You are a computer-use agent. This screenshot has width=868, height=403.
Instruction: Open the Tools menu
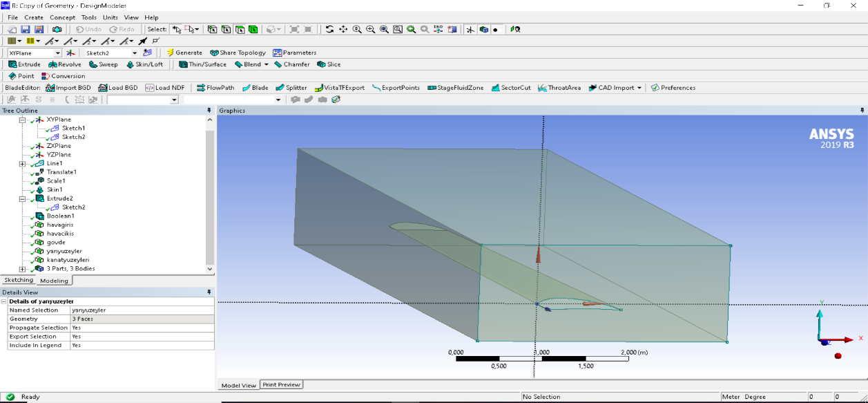click(x=89, y=17)
